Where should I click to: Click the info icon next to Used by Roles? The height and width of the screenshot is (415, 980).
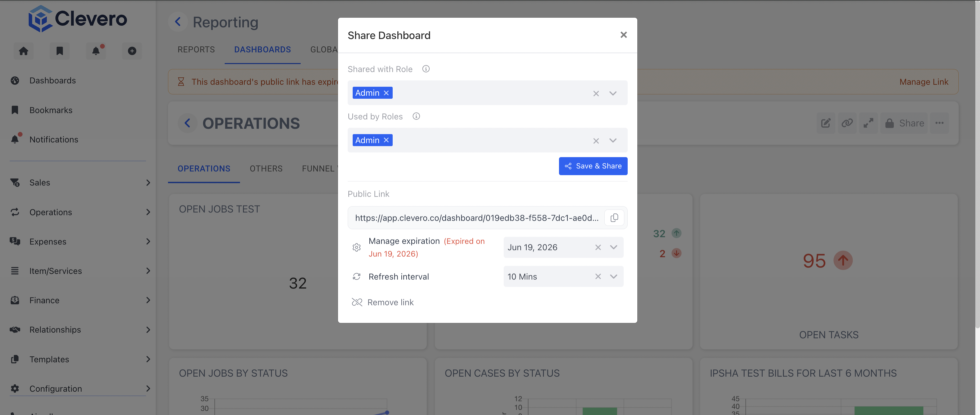coord(416,116)
